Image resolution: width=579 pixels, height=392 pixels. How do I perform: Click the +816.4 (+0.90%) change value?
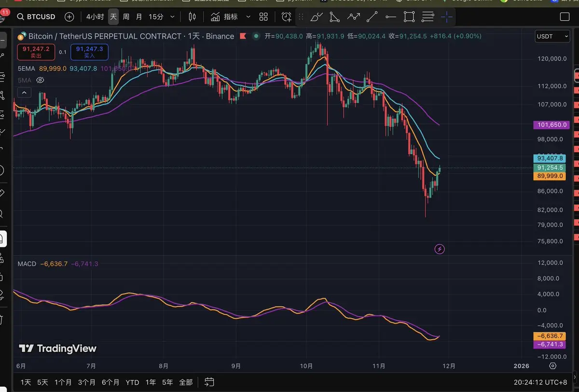[x=455, y=36]
